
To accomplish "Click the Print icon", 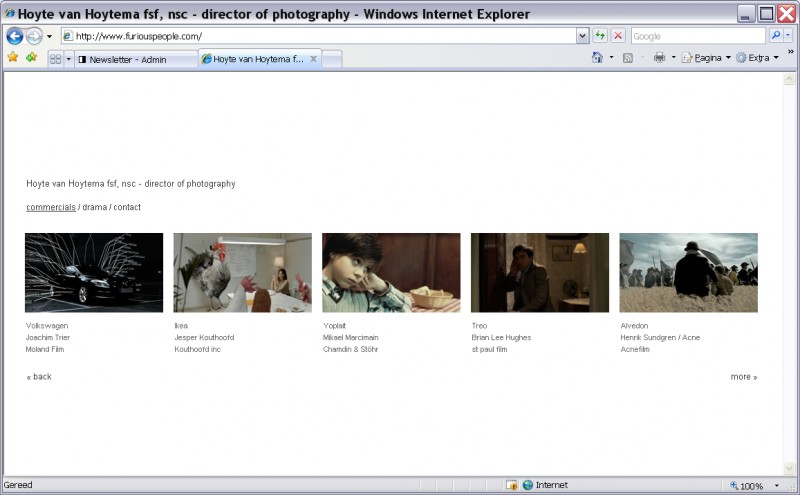I will (660, 58).
